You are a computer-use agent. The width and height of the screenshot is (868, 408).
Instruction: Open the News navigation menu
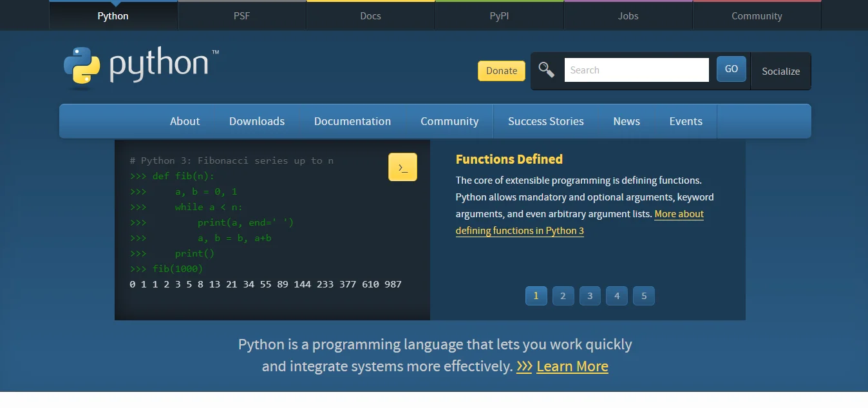point(626,121)
